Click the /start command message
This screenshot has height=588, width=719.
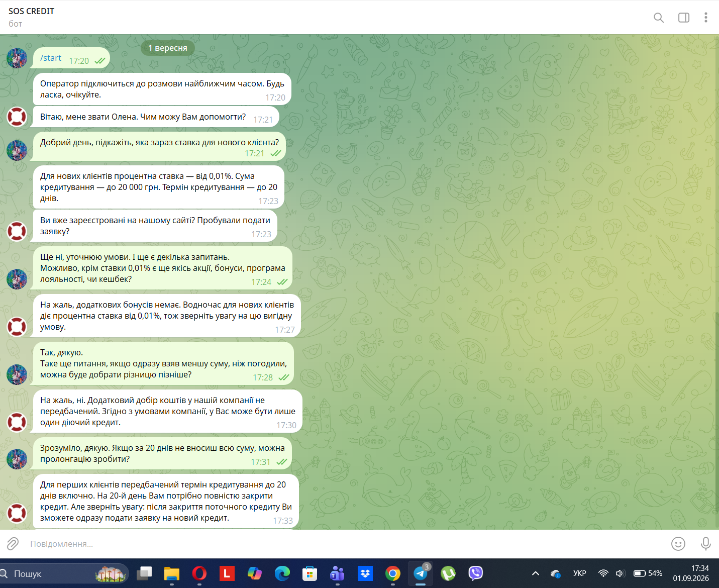pos(51,58)
